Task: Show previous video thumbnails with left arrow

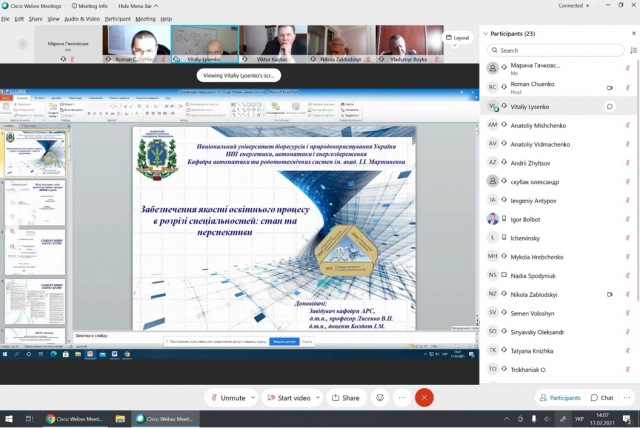Action: point(23,44)
